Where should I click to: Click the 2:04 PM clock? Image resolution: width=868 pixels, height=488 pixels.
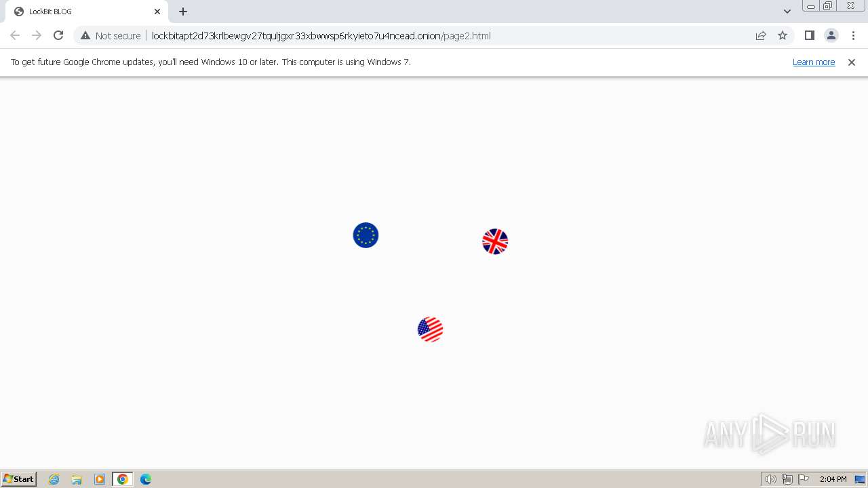pyautogui.click(x=833, y=479)
